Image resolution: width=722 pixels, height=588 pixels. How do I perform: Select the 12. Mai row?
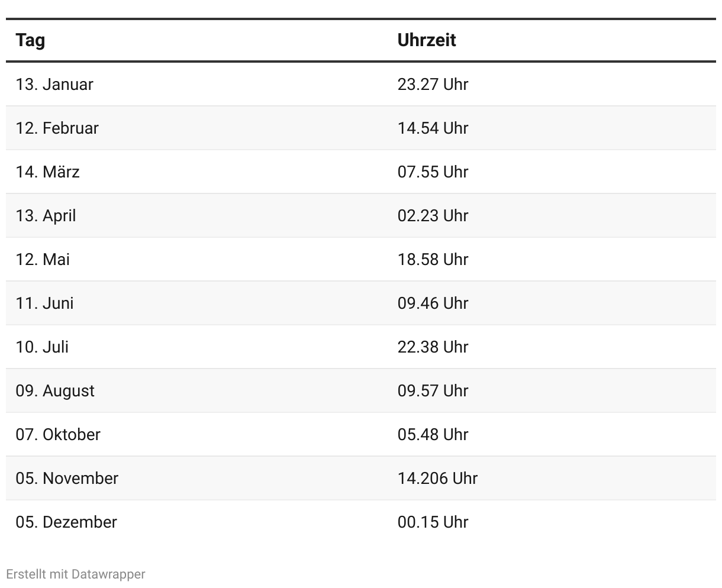coord(361,259)
